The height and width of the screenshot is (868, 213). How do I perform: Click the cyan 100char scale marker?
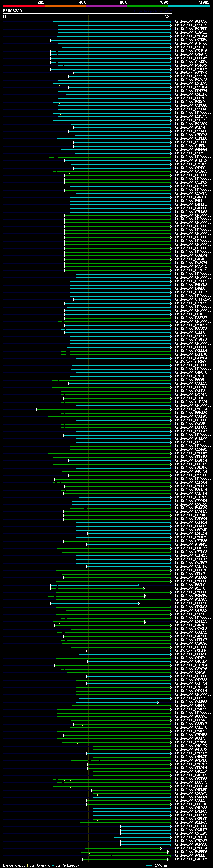click(149, 865)
